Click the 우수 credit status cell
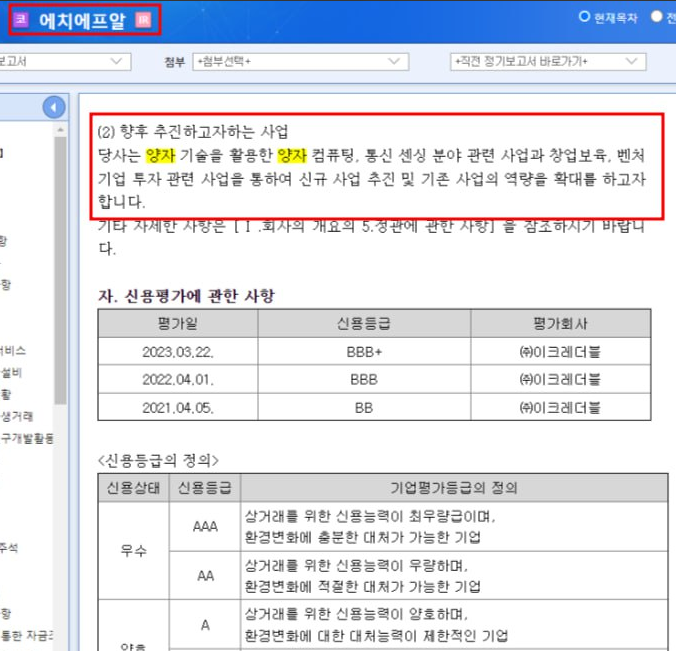 point(134,551)
